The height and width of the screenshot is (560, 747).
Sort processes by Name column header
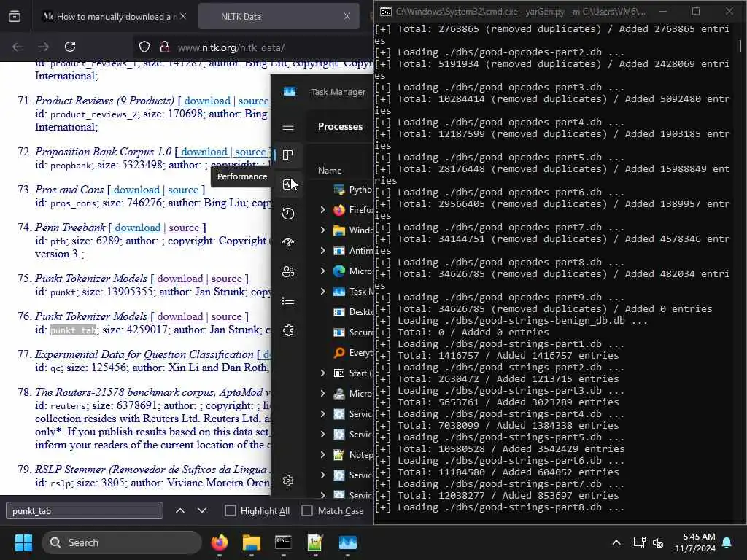[330, 171]
